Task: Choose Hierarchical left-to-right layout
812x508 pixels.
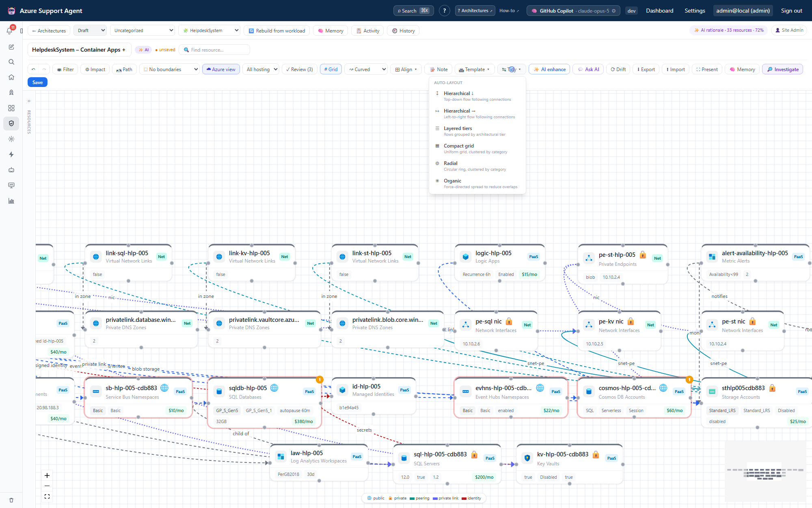Action: tap(477, 113)
